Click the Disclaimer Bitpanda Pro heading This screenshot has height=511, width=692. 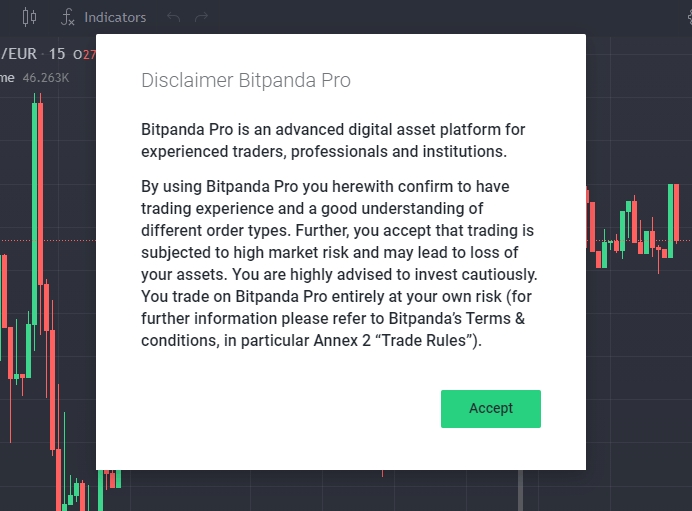point(246,80)
